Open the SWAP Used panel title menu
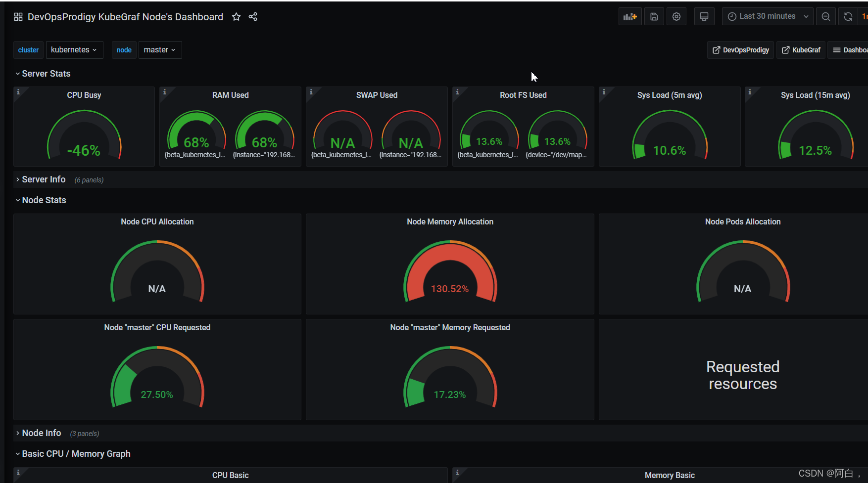 pos(377,95)
